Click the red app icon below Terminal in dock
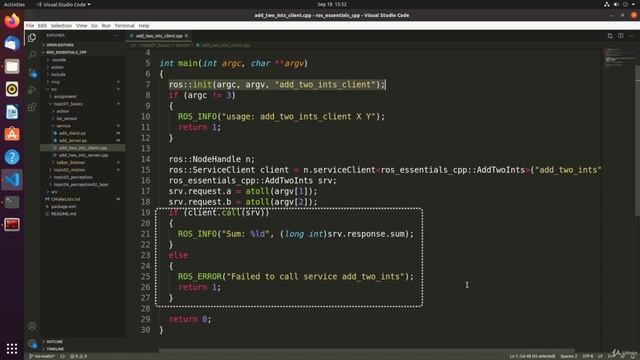This screenshot has height=360, width=640. (x=12, y=224)
